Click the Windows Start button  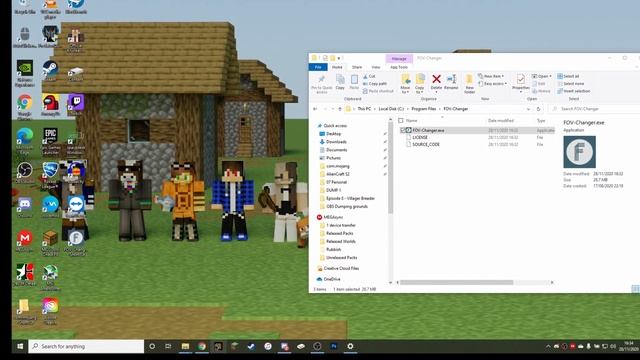[20, 347]
